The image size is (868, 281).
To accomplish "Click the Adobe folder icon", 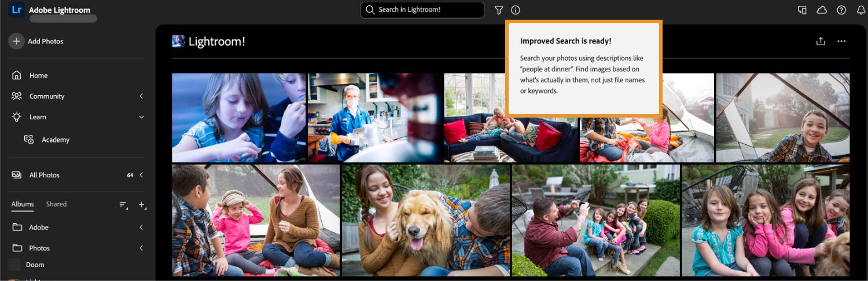I will click(x=17, y=227).
